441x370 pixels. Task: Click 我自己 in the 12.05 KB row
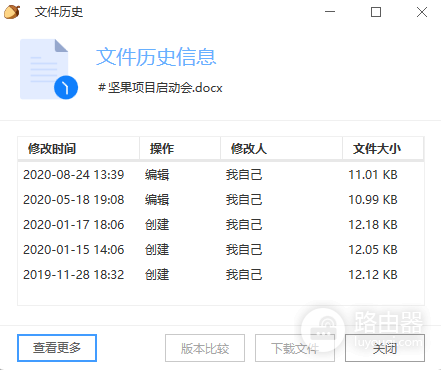pyautogui.click(x=244, y=250)
